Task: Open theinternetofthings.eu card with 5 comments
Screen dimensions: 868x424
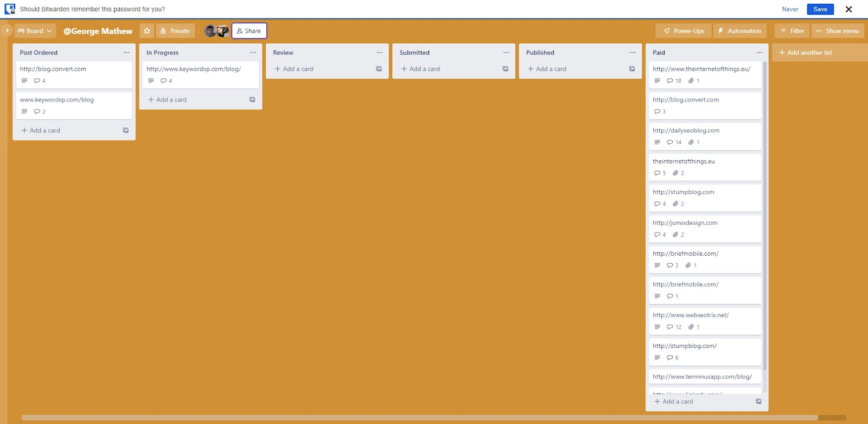Action: pos(705,167)
